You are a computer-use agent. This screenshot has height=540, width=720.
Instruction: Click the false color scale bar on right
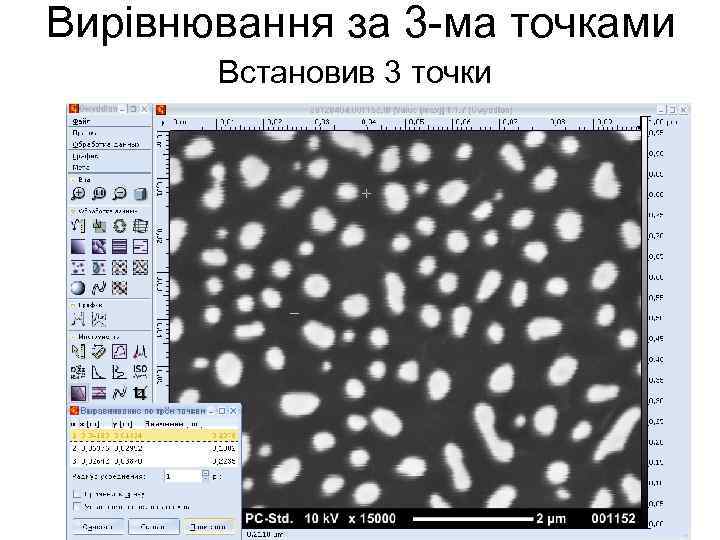point(644,321)
